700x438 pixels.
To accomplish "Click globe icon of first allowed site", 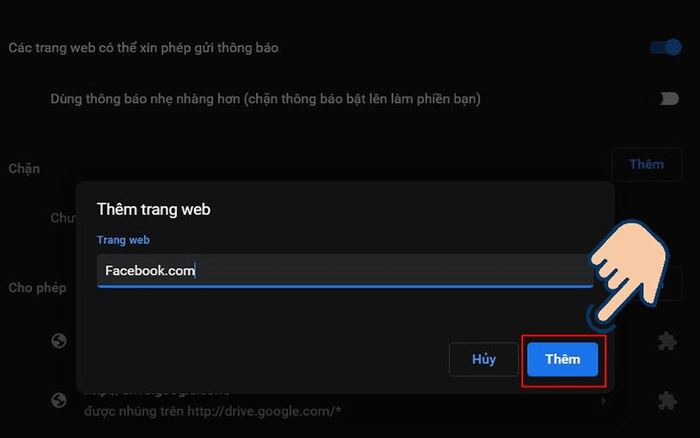I will (59, 341).
